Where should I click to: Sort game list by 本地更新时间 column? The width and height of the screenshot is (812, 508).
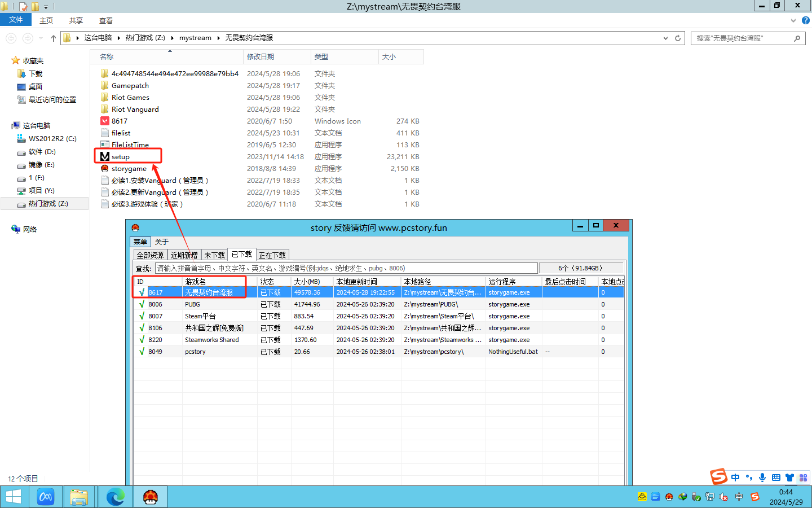click(367, 282)
